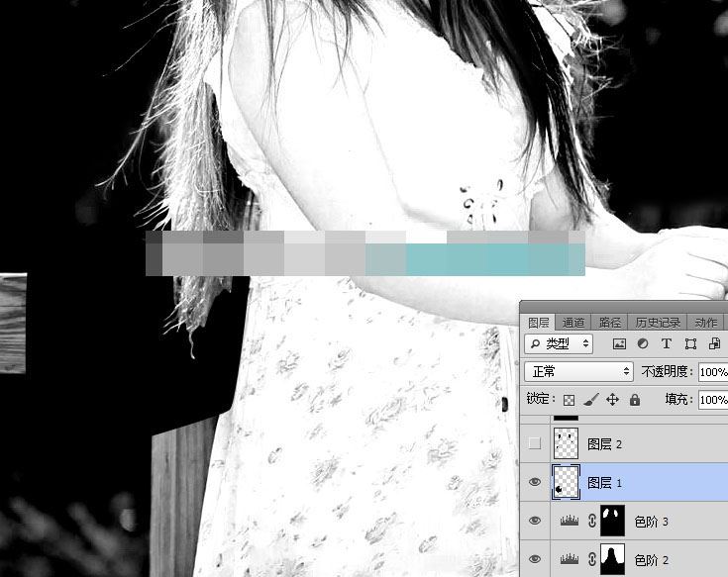Screen dimensions: 728x577
Task: Click the lock position move icon
Action: (x=612, y=400)
